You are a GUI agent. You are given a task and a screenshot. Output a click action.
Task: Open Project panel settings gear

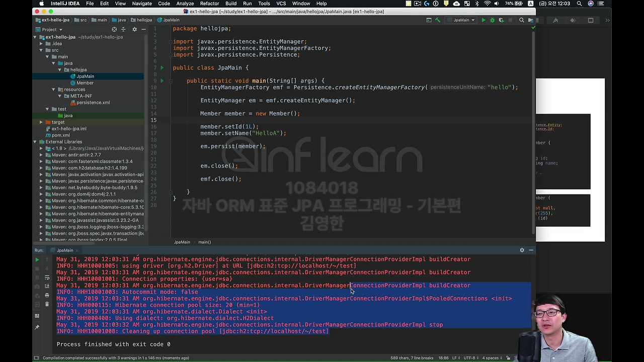click(x=134, y=29)
